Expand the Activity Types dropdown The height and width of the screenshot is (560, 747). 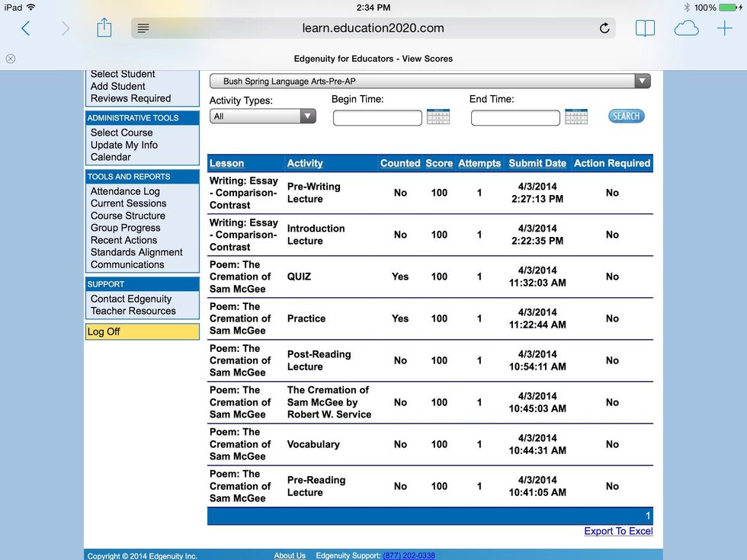[x=308, y=116]
